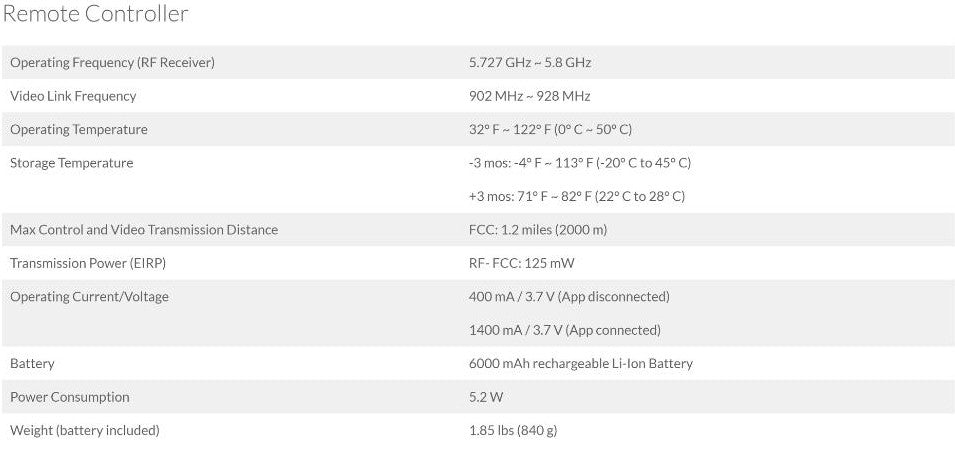This screenshot has width=955, height=452.
Task: Click the Remote Controller heading
Action: (x=96, y=15)
